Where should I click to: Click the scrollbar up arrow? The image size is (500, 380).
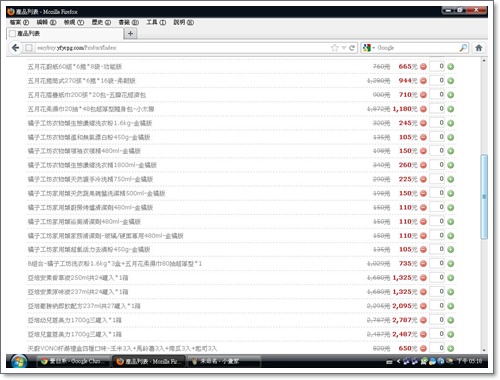[x=484, y=61]
